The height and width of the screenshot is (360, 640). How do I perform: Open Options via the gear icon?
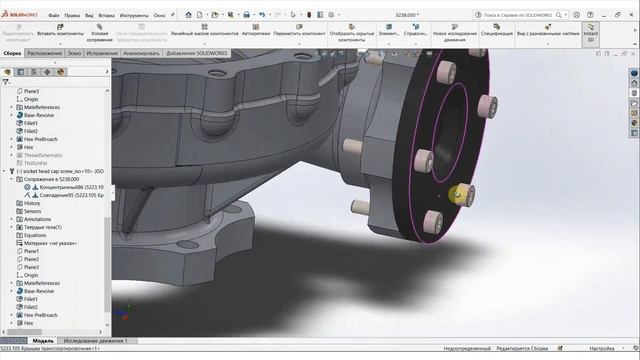[331, 15]
